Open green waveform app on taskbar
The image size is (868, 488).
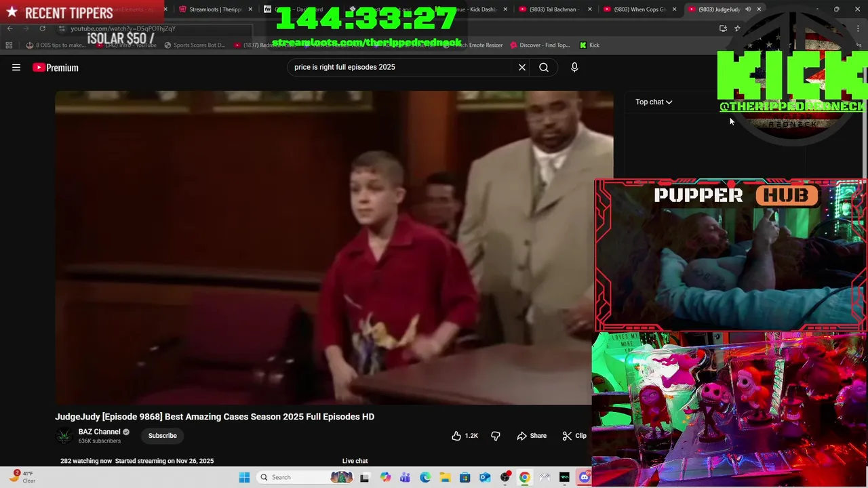click(564, 477)
